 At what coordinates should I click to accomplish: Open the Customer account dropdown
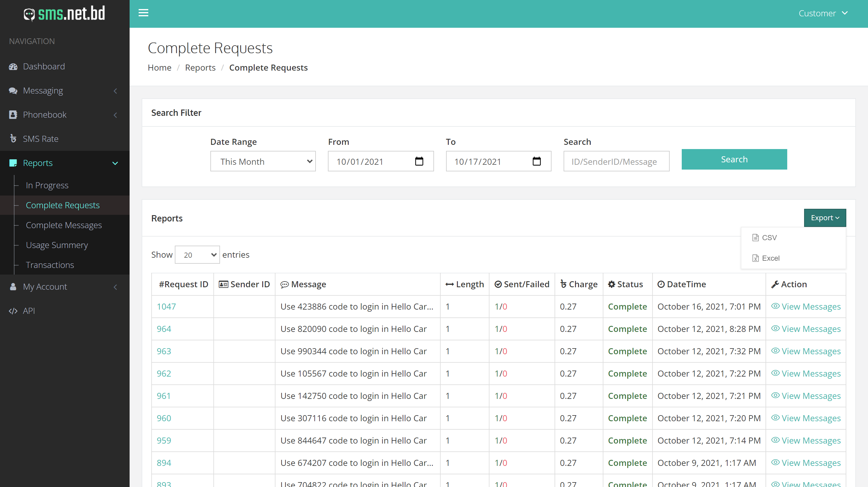[823, 13]
